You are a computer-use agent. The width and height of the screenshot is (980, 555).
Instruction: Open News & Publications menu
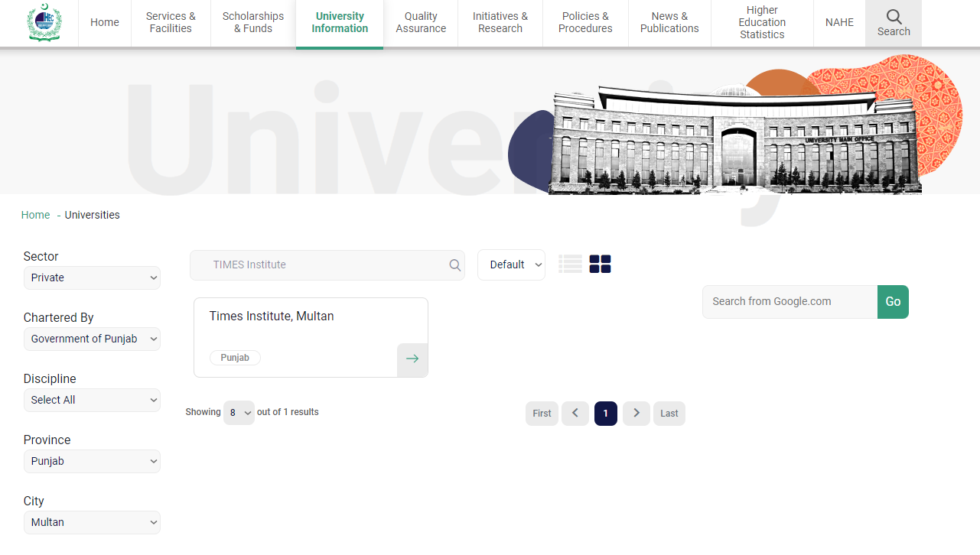[x=669, y=23]
